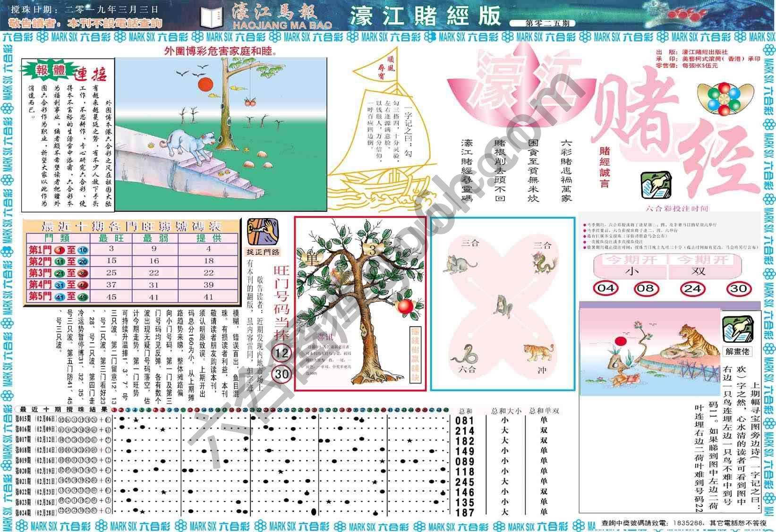Click the 提供 column header
Screen dimensions: 776x532
pos(208,238)
